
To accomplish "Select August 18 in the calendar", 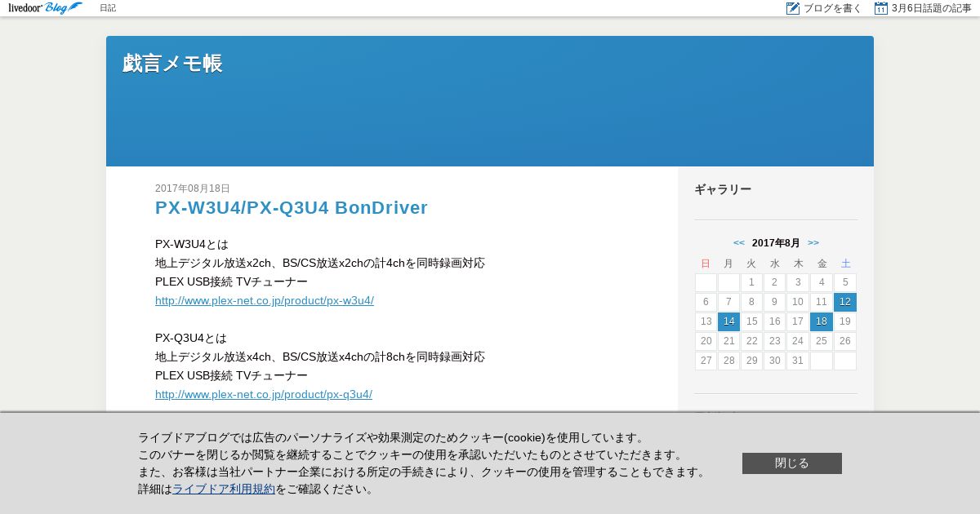I will coord(822,321).
